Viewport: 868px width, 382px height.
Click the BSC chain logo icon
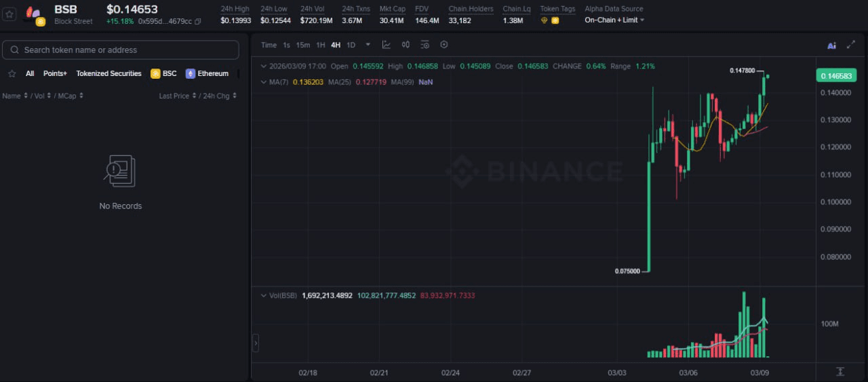pos(155,73)
